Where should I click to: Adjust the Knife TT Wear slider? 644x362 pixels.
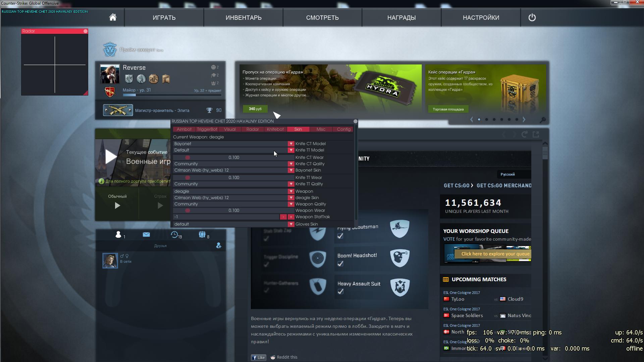coord(233,178)
